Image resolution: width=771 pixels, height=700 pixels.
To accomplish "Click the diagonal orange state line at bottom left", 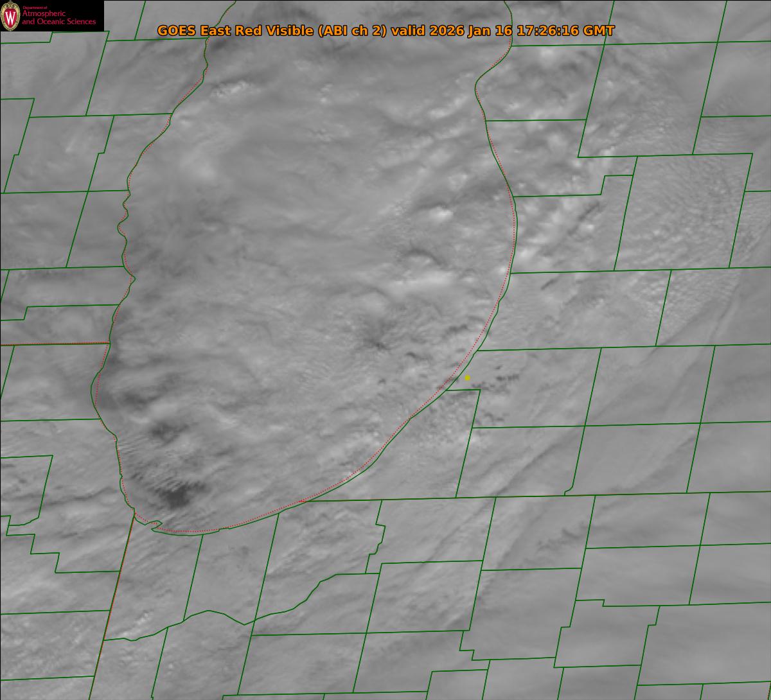I will point(112,610).
